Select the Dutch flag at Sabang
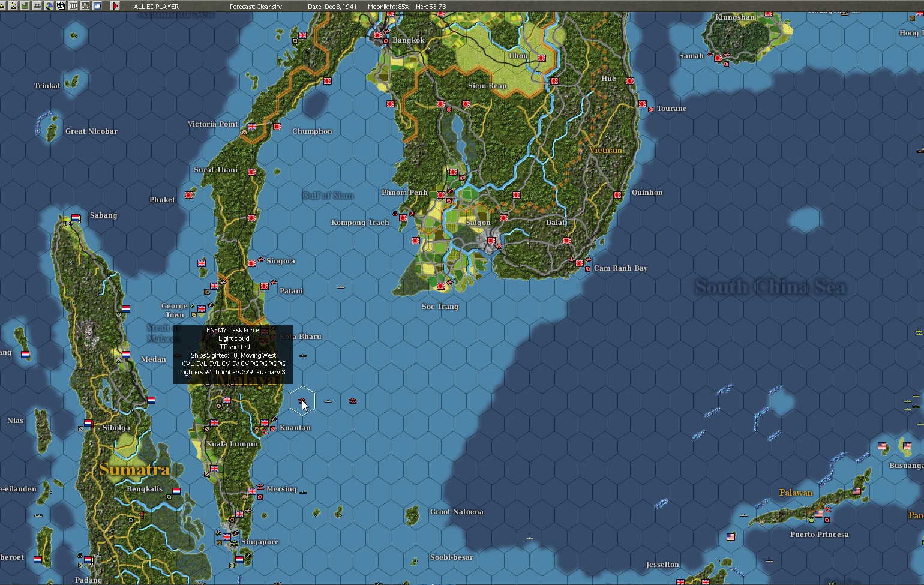 pos(76,218)
